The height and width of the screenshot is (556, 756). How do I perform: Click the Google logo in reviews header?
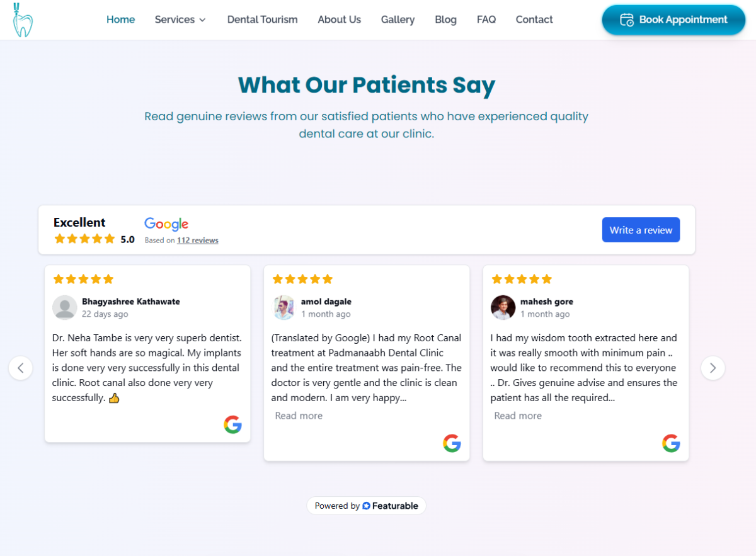point(166,224)
